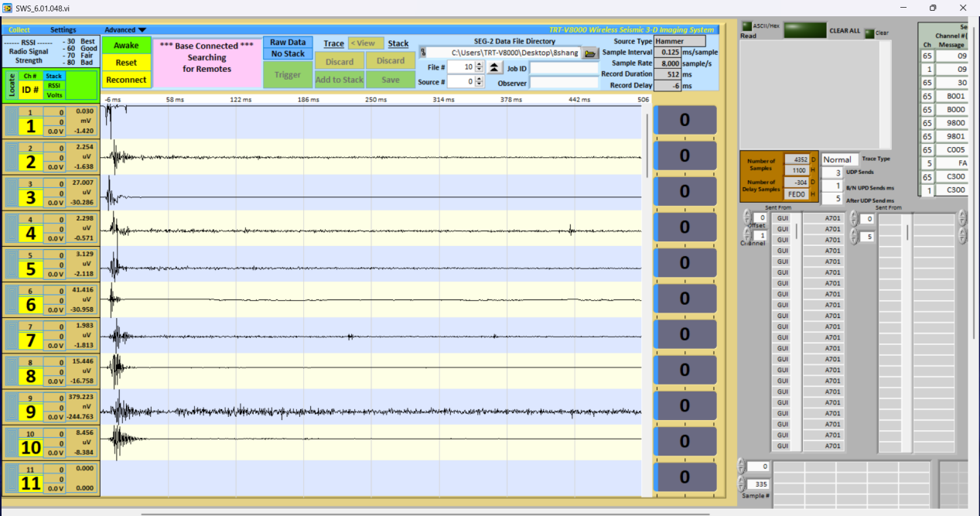This screenshot has width=980, height=516.
Task: Open the SEG-2 directory browse folder icon
Action: click(x=591, y=53)
